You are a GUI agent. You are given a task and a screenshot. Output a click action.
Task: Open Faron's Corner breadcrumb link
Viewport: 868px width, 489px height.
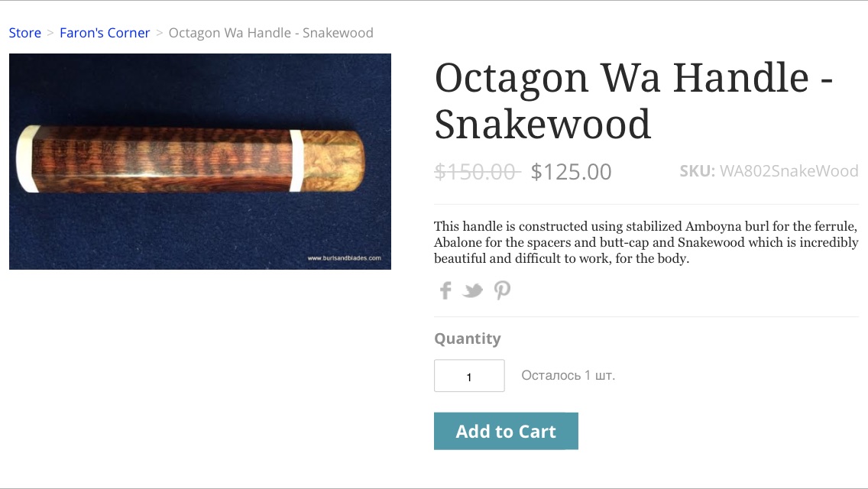105,33
